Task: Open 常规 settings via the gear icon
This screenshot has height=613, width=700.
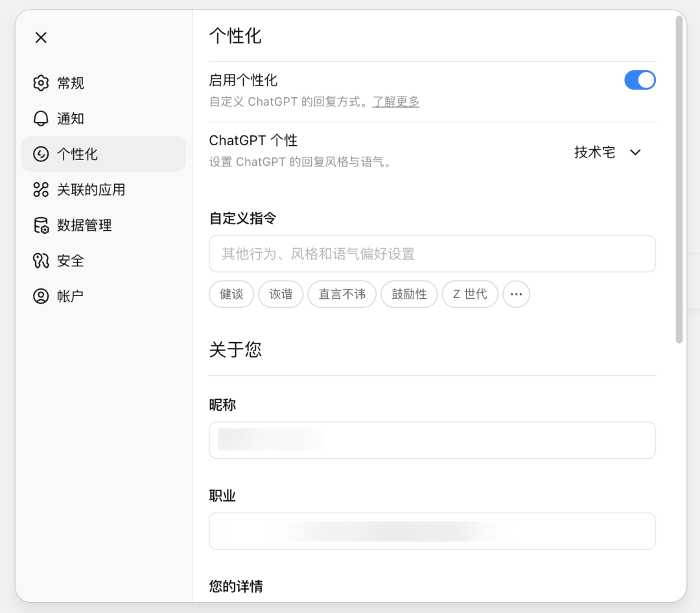Action: coord(40,83)
